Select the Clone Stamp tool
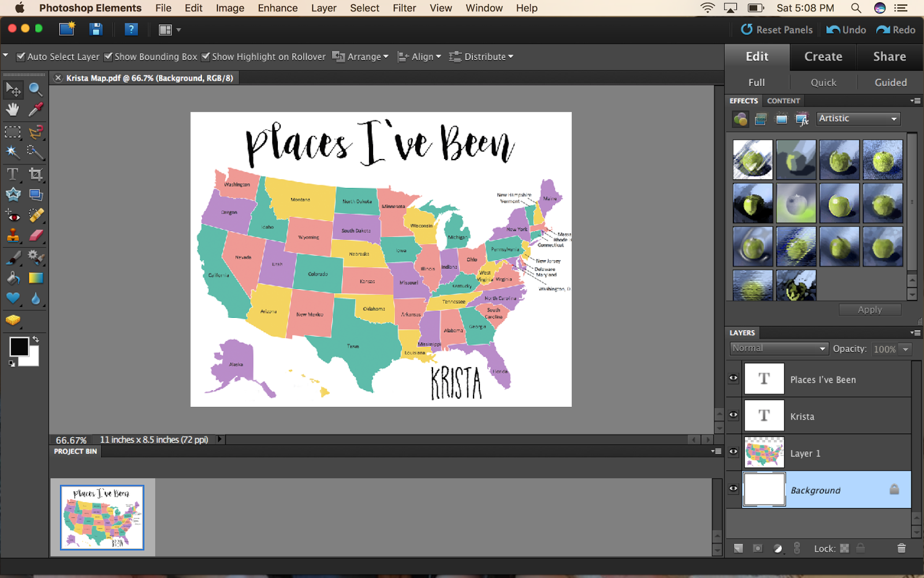The height and width of the screenshot is (578, 924). (13, 236)
